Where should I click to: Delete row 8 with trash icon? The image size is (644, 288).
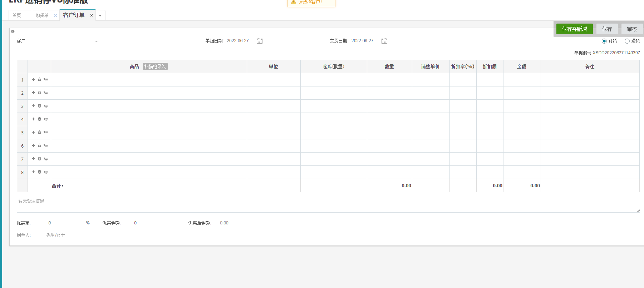click(39, 172)
